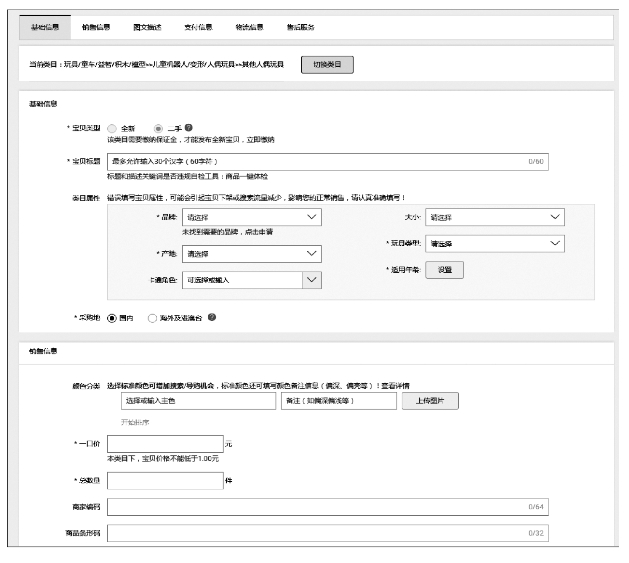Open the 图文描述 tab
The image size is (629, 563).
[147, 26]
